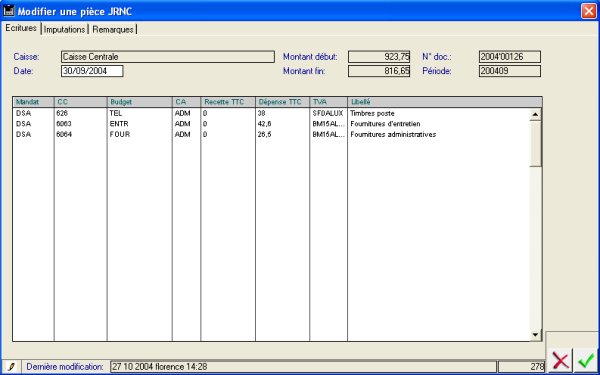
Task: Click the title bar application icon
Action: pyautogui.click(x=8, y=11)
